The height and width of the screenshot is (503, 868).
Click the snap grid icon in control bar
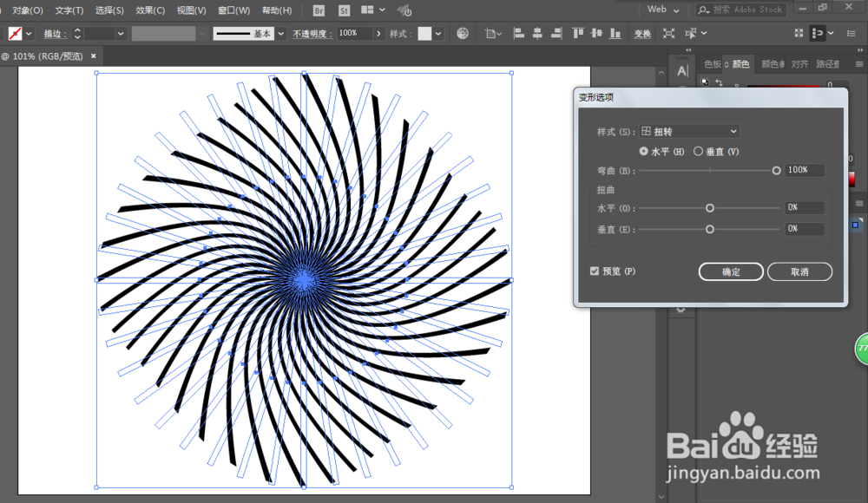click(799, 33)
